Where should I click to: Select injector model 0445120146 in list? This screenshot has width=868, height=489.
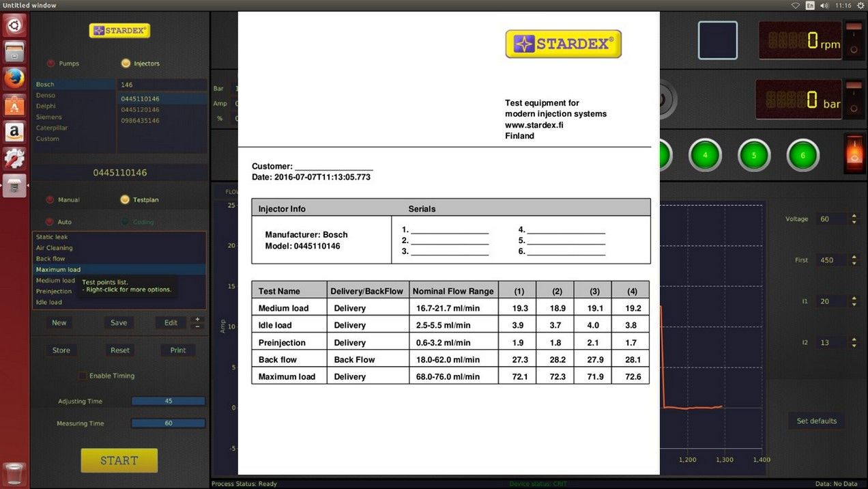[162, 110]
